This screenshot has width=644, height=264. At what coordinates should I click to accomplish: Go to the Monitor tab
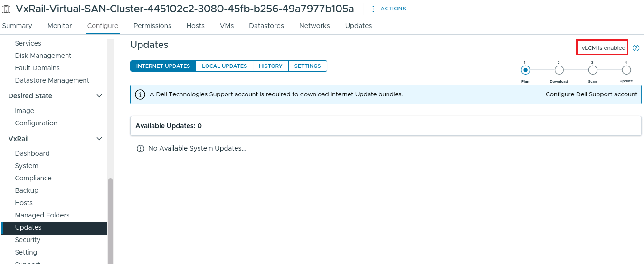pyautogui.click(x=60, y=26)
